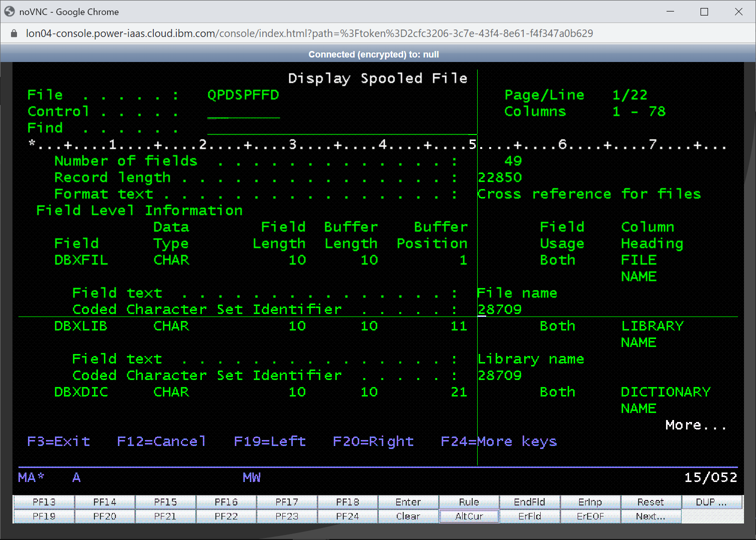This screenshot has width=756, height=540.
Task: Click the DBXLIB field name
Action: (x=81, y=326)
